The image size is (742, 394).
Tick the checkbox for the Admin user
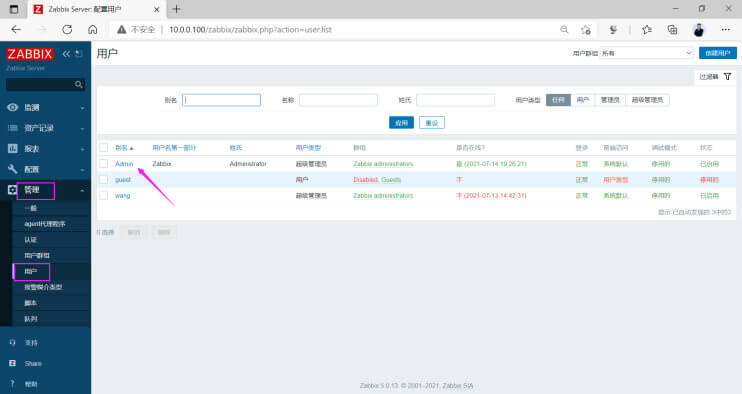104,164
